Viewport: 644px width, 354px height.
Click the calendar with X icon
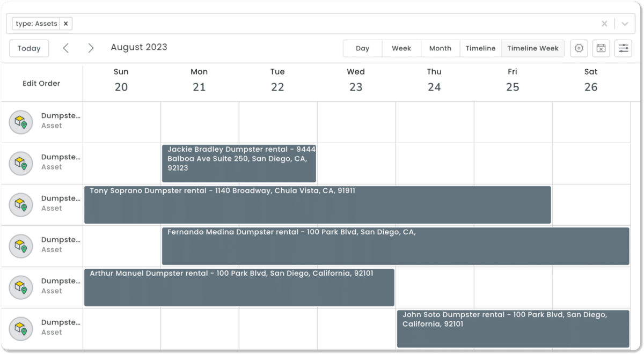pos(601,48)
